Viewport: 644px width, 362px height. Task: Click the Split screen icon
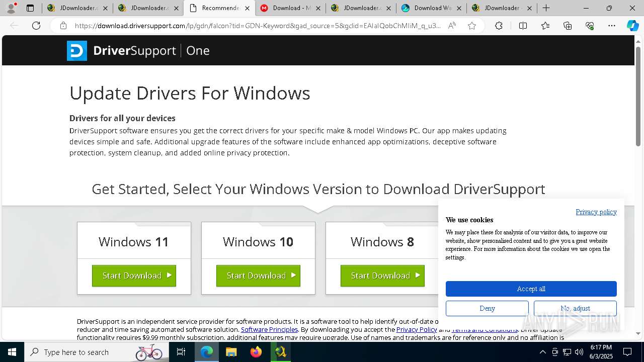click(523, 26)
